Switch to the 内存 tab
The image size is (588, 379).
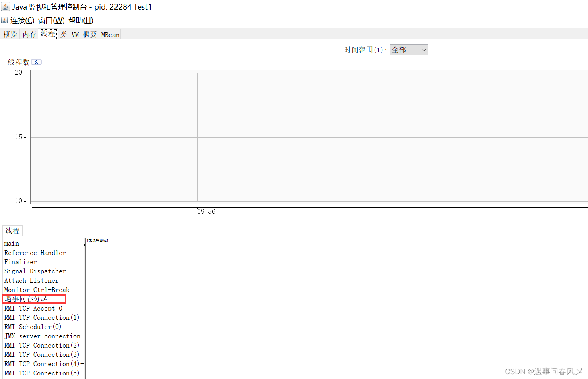pyautogui.click(x=29, y=35)
